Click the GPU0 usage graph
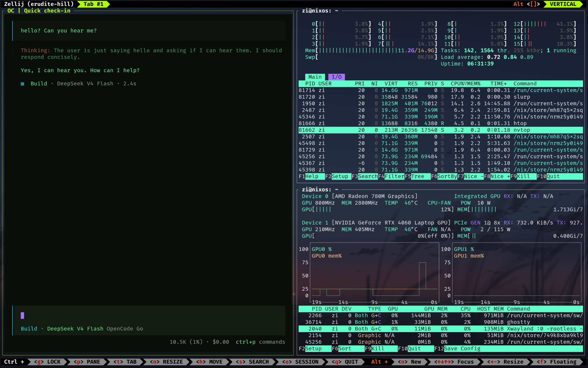 (374, 272)
